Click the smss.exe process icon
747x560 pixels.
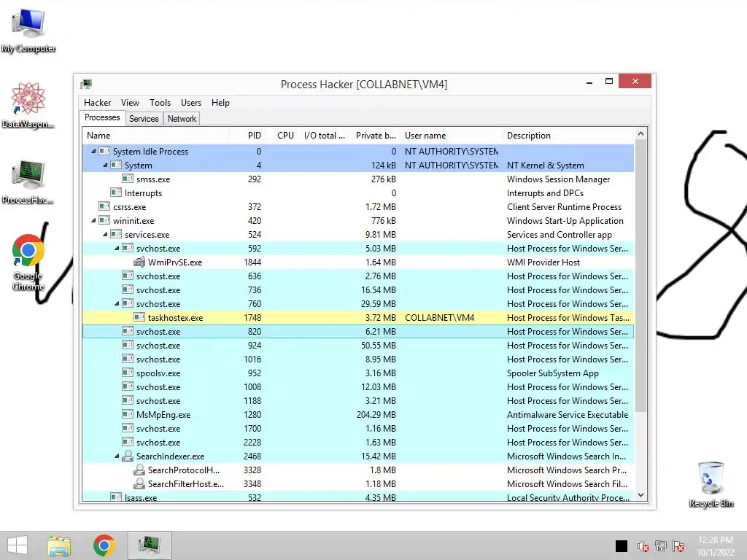click(x=127, y=179)
